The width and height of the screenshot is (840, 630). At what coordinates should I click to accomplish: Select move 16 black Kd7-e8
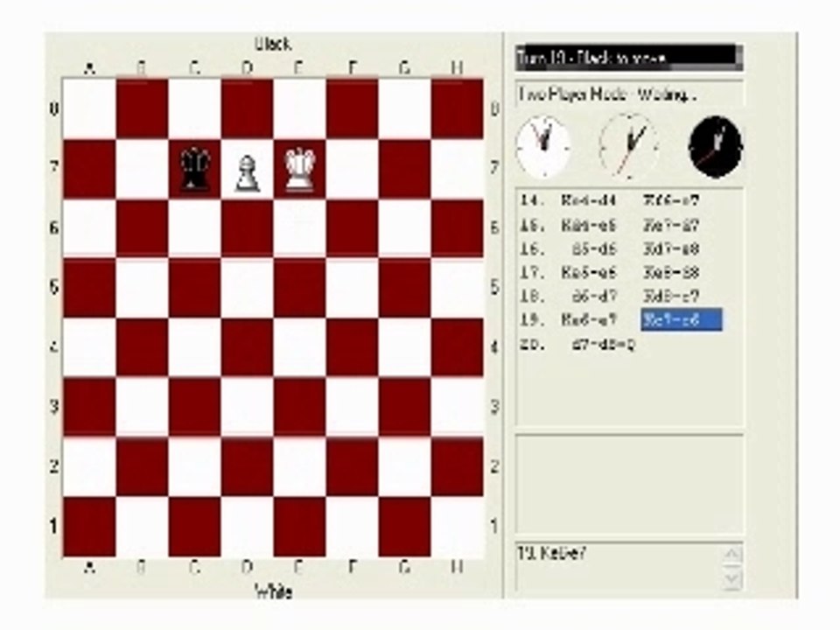671,249
